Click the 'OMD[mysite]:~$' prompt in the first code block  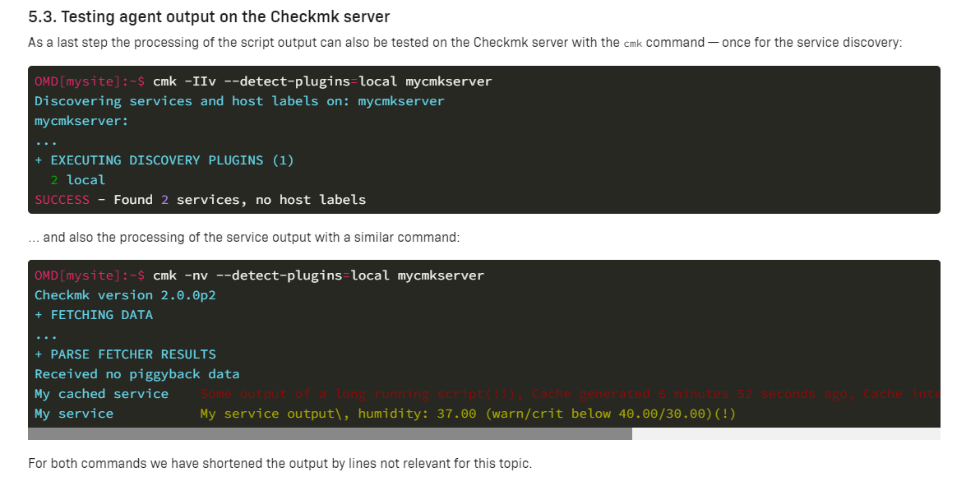[x=90, y=81]
